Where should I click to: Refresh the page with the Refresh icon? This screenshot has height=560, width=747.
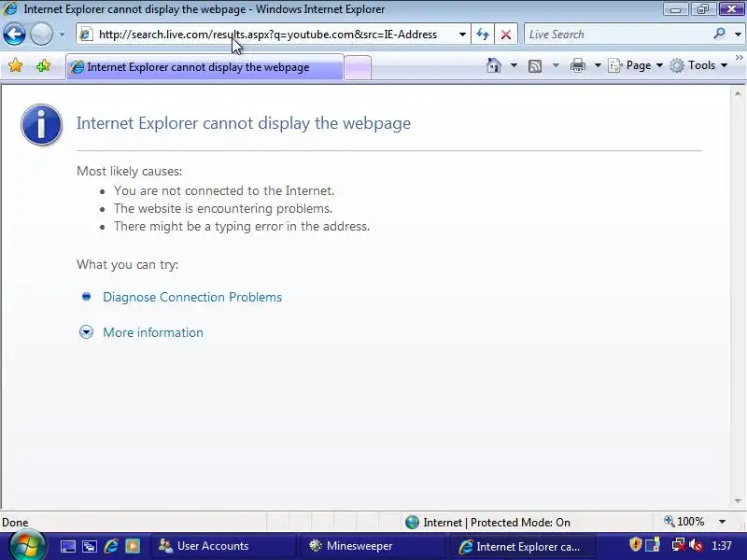click(x=483, y=35)
